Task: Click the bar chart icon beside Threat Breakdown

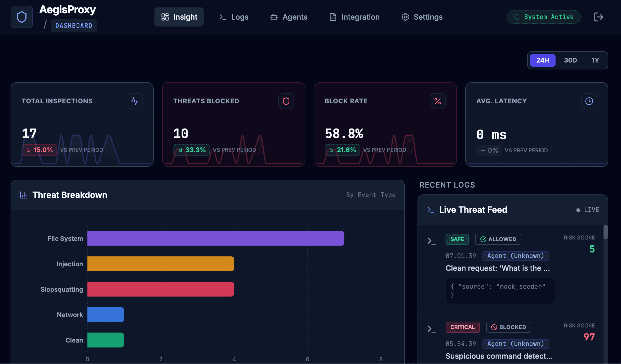Action: 24,195
